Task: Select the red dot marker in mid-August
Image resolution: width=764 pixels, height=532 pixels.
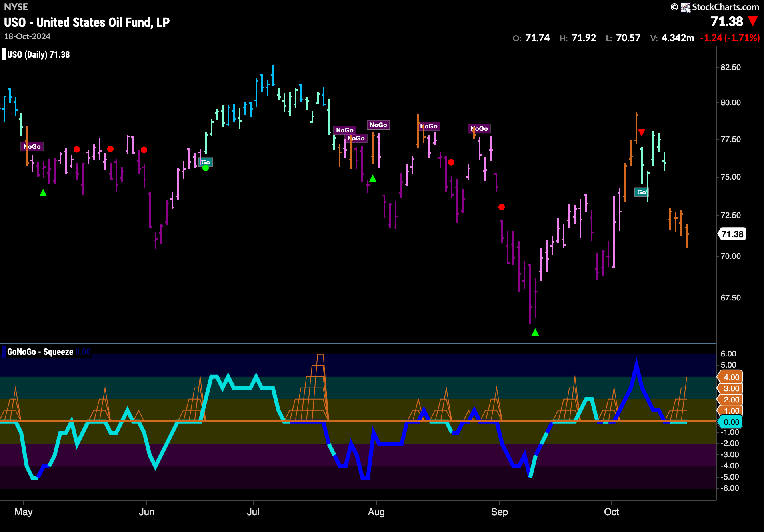Action: (x=451, y=162)
